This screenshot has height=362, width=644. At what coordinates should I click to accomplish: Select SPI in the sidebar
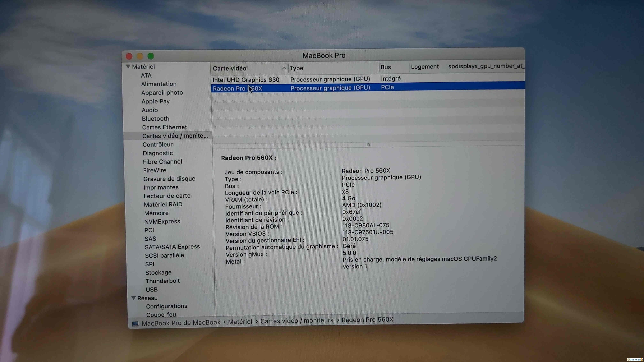(150, 264)
